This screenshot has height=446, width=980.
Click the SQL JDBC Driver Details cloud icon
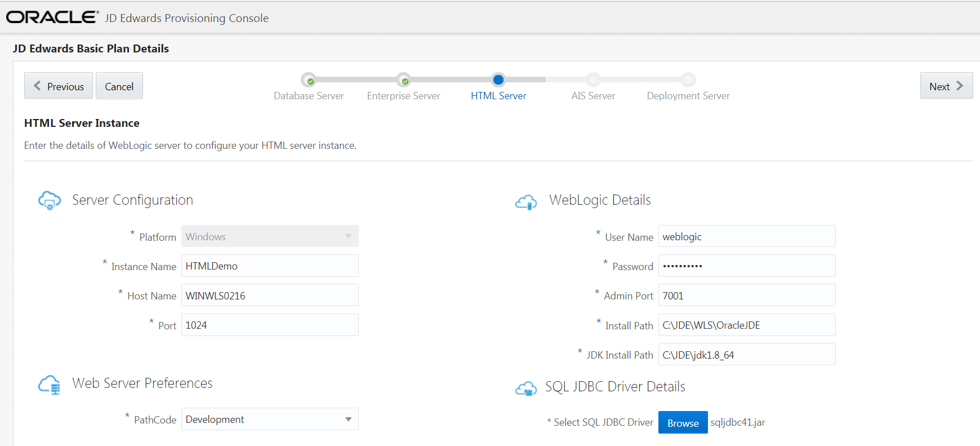526,388
